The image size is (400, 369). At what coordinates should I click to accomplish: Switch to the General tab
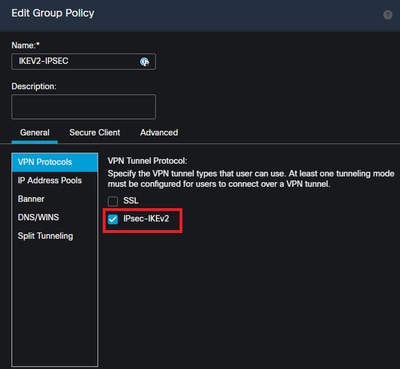tap(35, 133)
